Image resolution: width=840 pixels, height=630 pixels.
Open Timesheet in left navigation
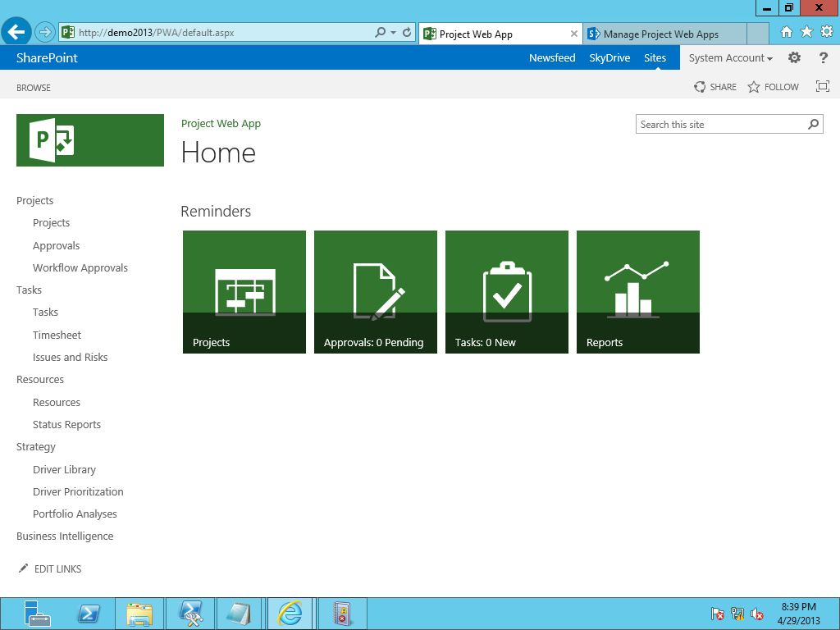tap(57, 335)
